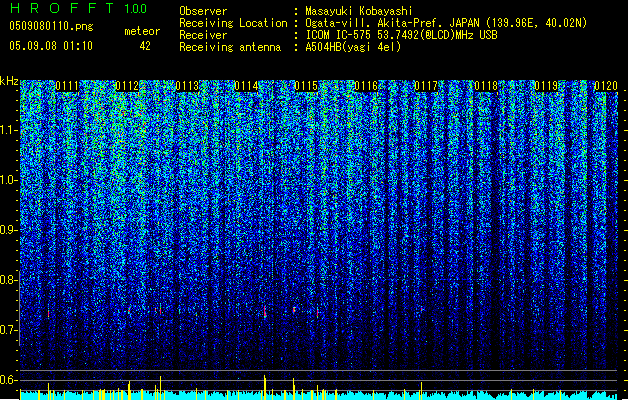
Task: Click the date stamp 05.09.08 01:10
Action: pyautogui.click(x=51, y=46)
